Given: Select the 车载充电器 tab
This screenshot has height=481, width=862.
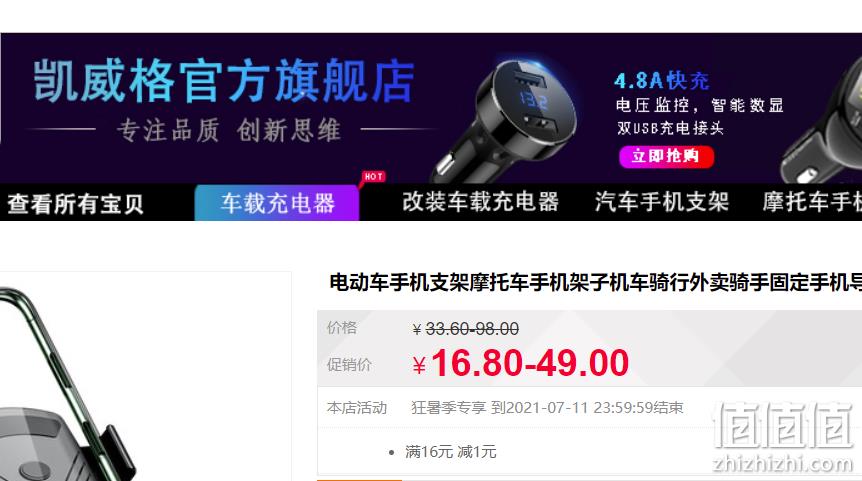Looking at the screenshot, I should click(277, 203).
